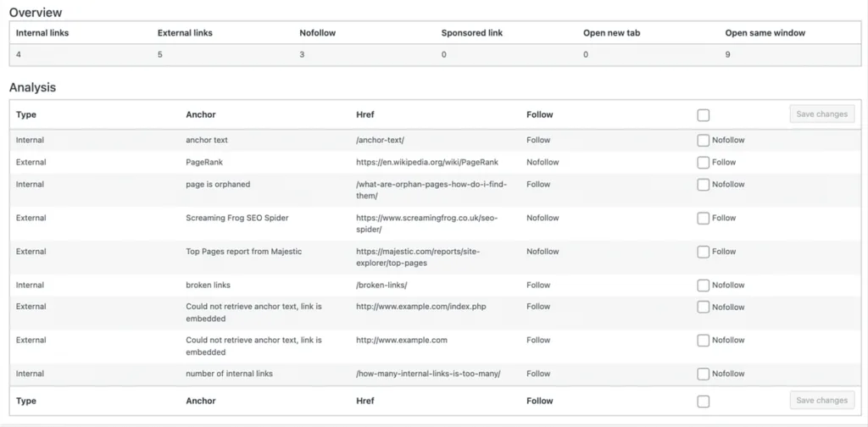Viewport: 868px width, 427px height.
Task: Click the majestic.com top-pages href
Action: (418, 258)
